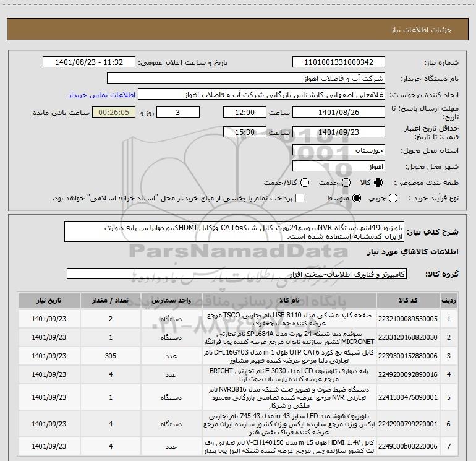Select item code 2232100089530005
476x461 pixels.
(408, 319)
